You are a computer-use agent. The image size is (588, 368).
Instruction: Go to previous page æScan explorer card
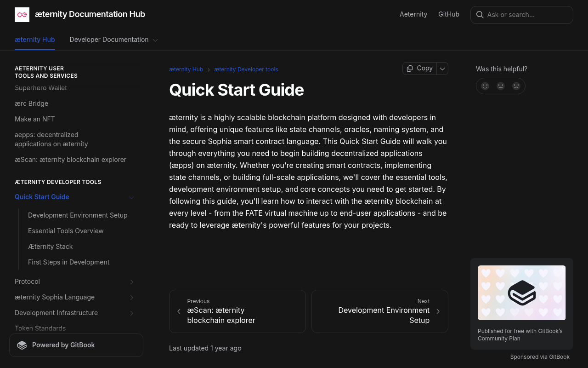[x=237, y=311]
